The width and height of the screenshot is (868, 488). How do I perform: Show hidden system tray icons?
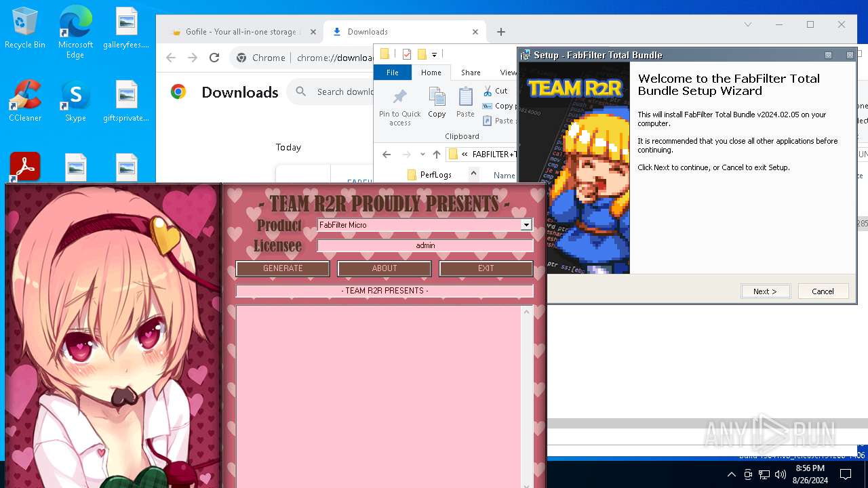point(731,474)
